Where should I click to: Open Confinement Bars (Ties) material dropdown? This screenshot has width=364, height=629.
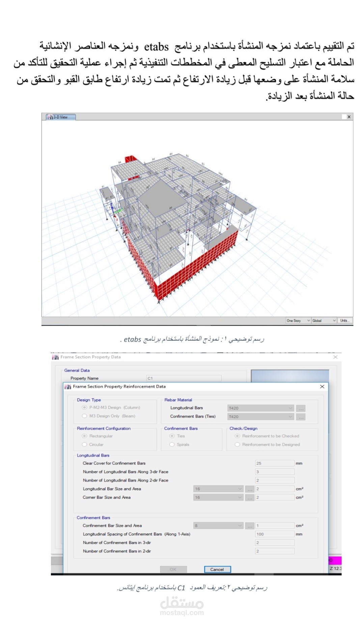pyautogui.click(x=260, y=417)
